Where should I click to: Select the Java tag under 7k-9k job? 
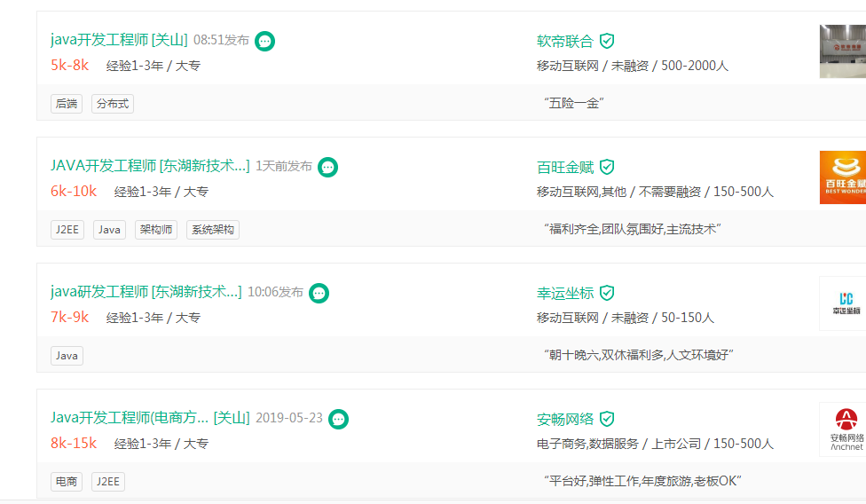tap(67, 356)
